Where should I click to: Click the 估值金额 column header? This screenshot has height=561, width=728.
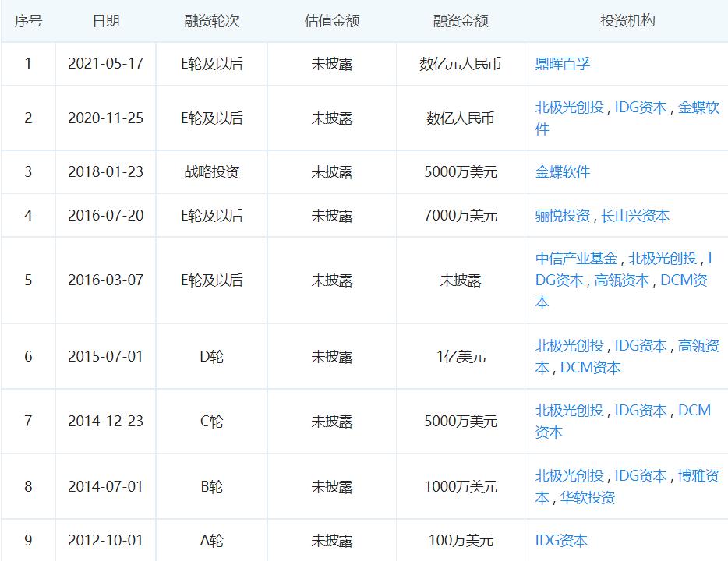pos(332,21)
